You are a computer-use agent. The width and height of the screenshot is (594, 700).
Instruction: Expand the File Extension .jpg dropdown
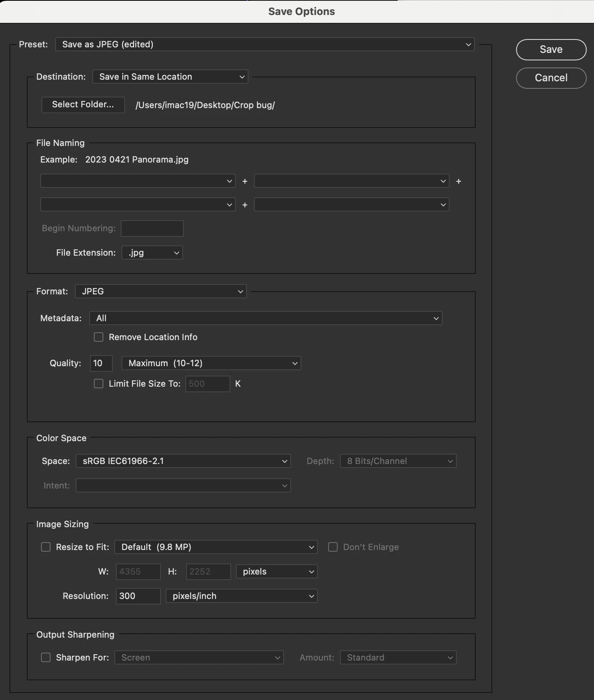[x=152, y=253]
